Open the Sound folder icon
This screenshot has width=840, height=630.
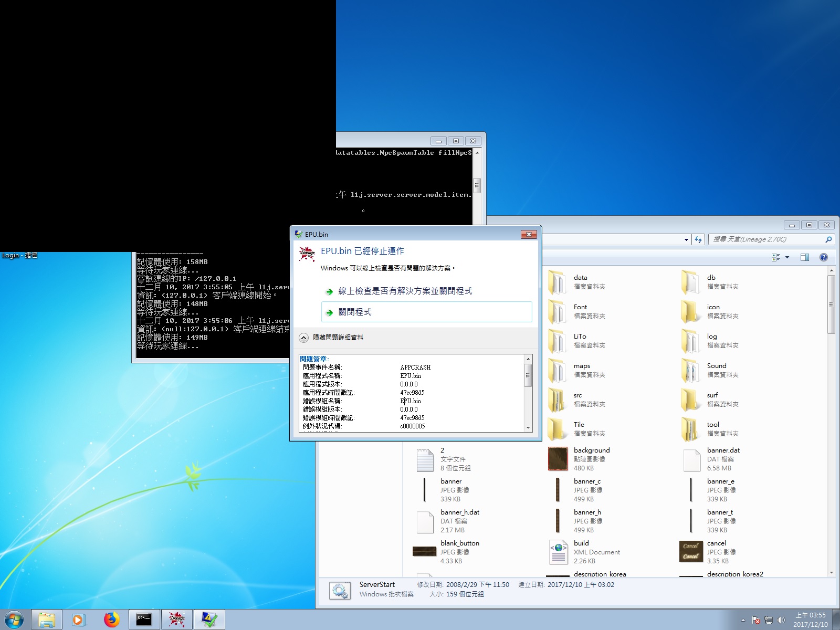tap(690, 371)
